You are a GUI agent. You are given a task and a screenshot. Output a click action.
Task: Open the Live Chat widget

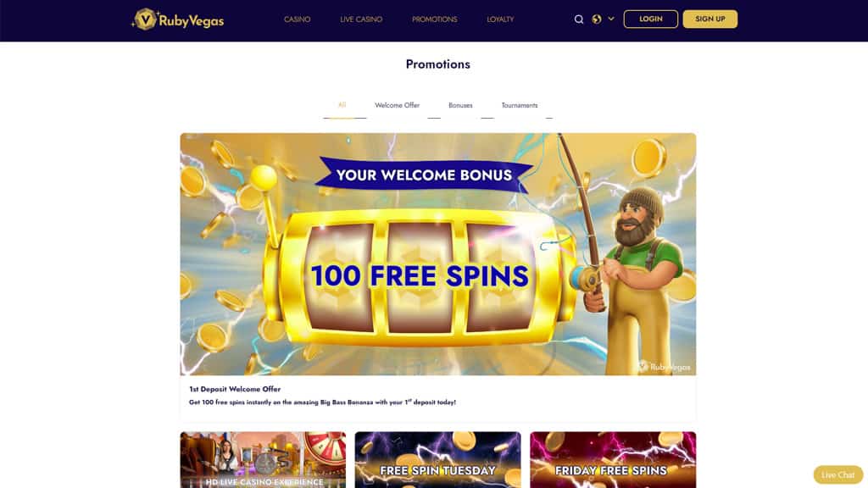[x=838, y=474]
